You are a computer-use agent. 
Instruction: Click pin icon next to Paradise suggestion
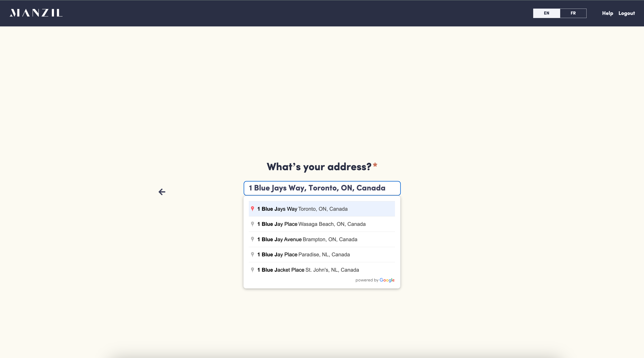(x=252, y=254)
